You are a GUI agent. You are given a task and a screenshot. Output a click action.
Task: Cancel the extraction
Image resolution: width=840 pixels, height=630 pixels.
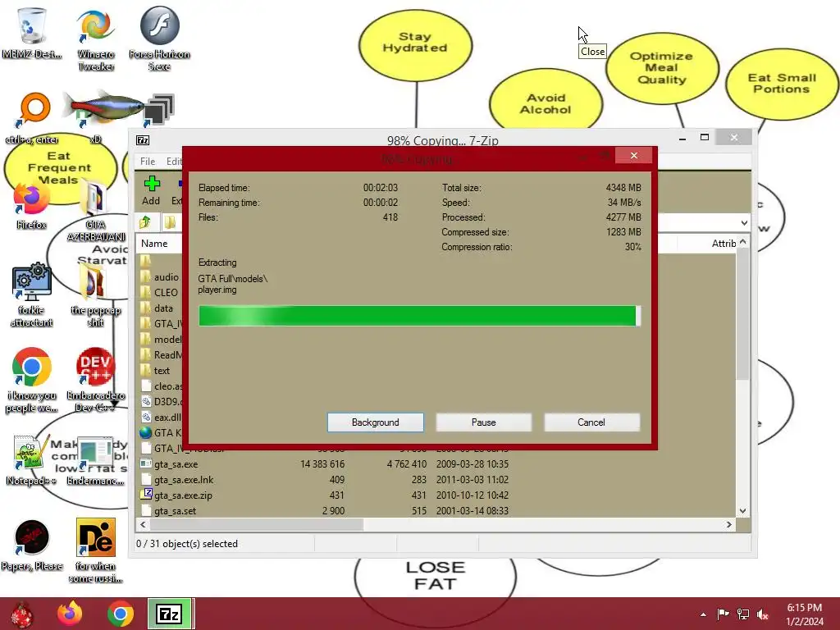coord(591,422)
